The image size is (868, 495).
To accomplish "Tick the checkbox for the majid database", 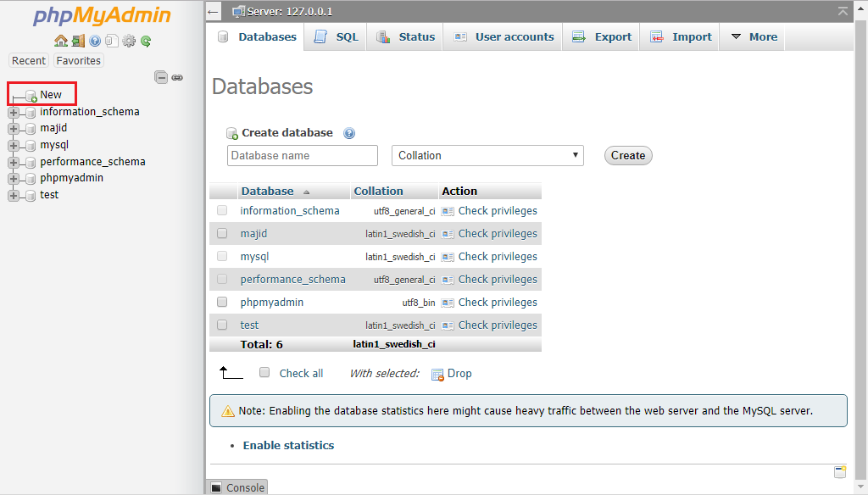I will click(222, 233).
